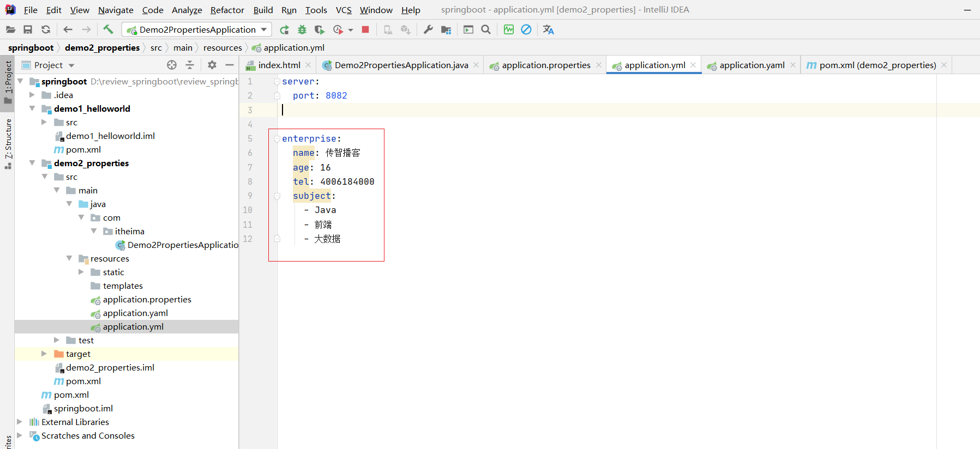
Task: Expand the target folder in the tree
Action: [x=44, y=354]
